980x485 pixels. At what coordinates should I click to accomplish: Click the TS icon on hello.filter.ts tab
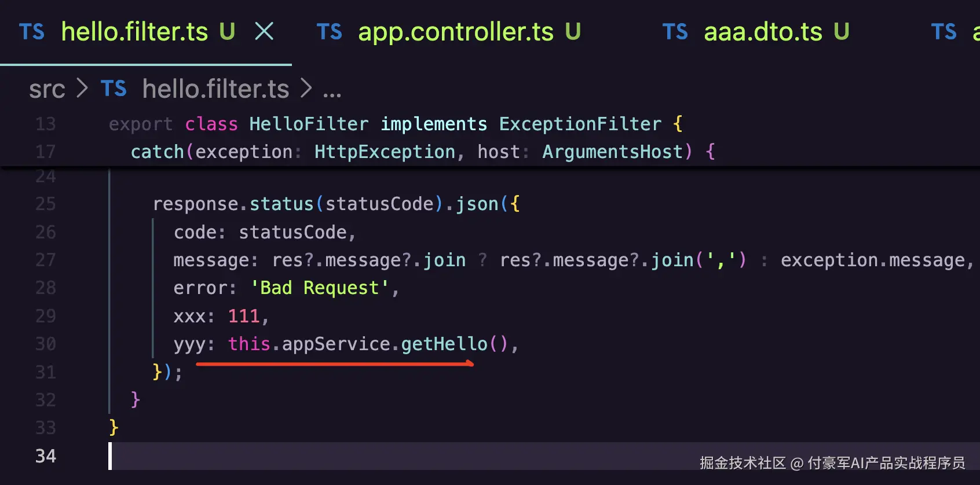pos(31,32)
